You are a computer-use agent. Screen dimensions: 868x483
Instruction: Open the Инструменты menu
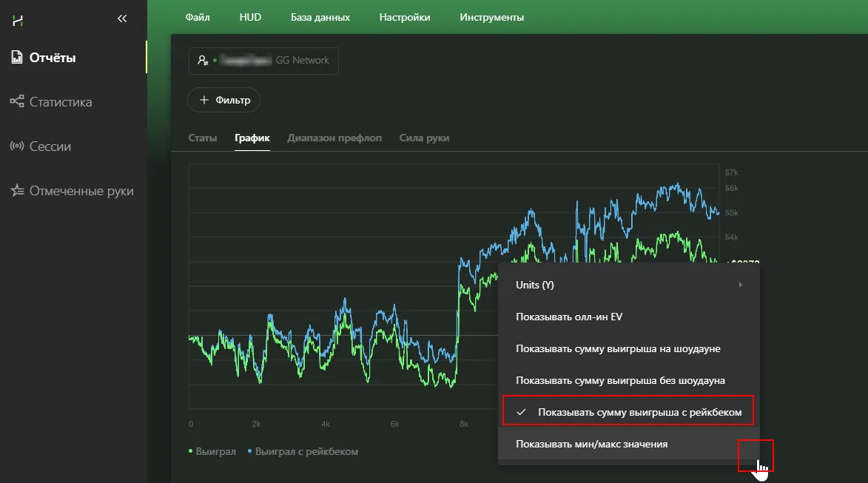(x=491, y=17)
